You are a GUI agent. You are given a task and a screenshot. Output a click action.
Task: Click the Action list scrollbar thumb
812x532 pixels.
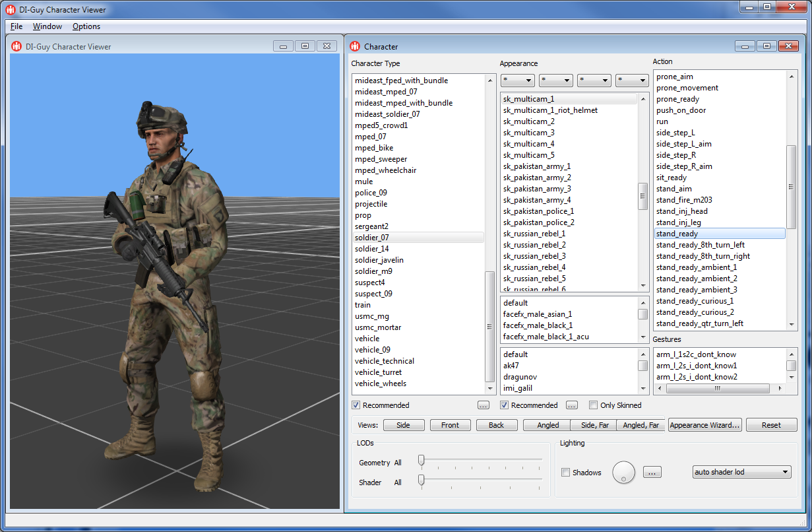pos(792,187)
